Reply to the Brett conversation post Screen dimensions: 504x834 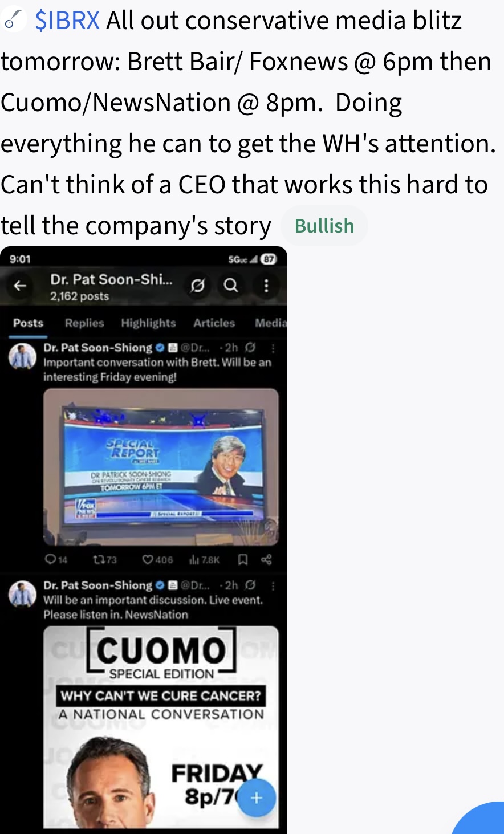click(56, 560)
